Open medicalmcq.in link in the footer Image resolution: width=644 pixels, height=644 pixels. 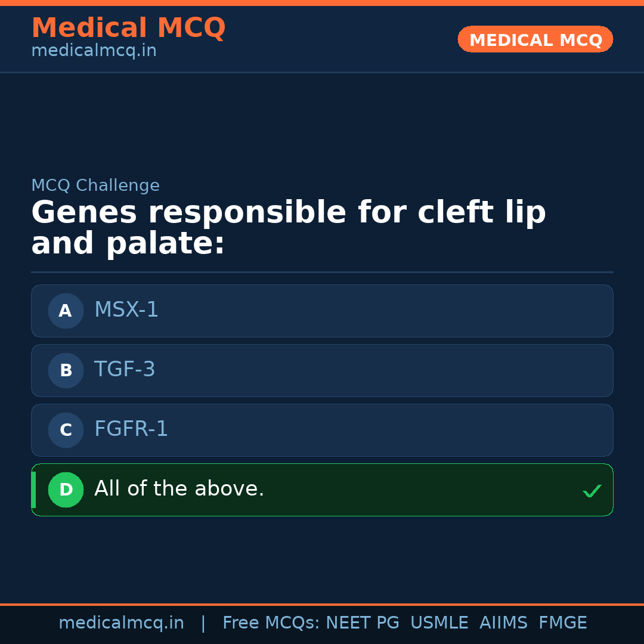coord(121,623)
